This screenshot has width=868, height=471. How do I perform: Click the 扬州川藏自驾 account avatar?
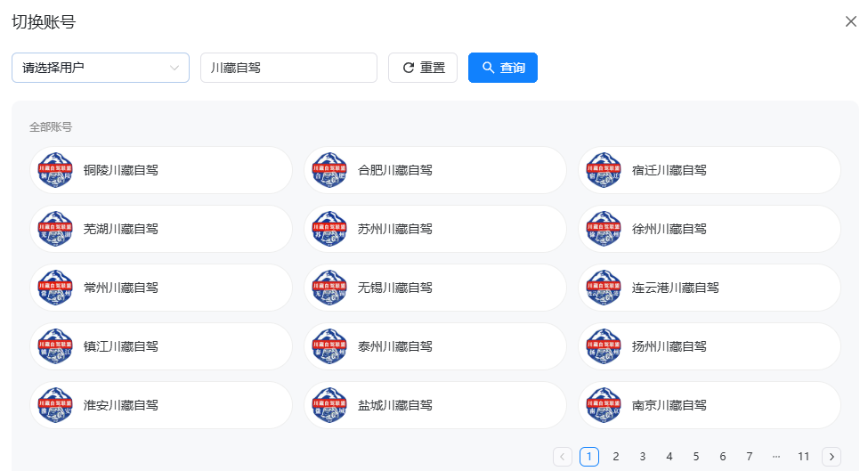604,346
